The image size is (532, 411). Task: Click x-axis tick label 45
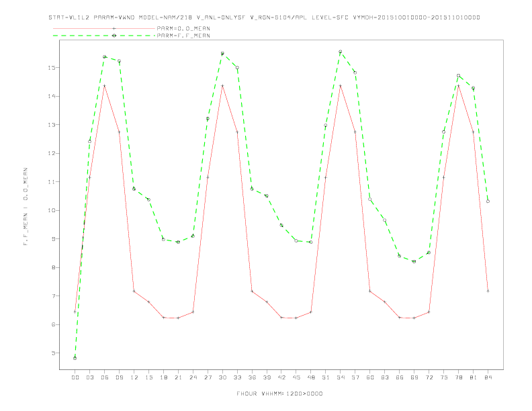click(x=296, y=377)
